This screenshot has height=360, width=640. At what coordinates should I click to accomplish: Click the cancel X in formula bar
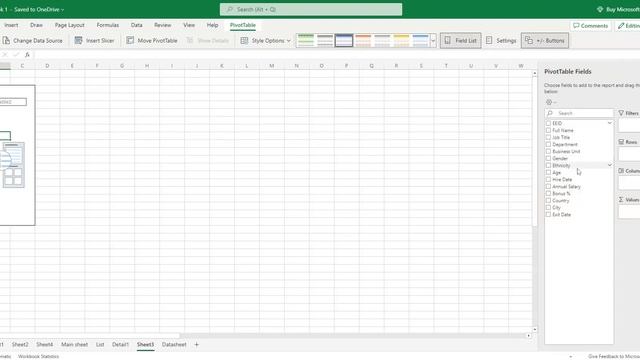[x=5, y=55]
